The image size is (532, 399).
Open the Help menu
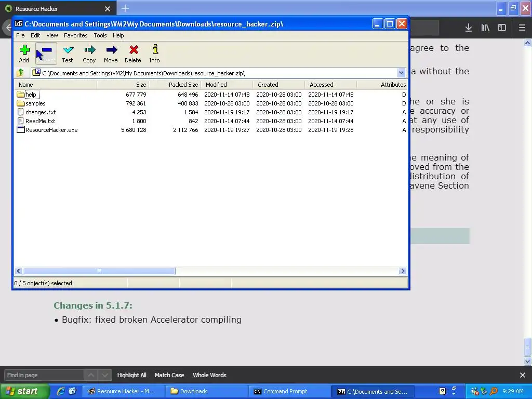coord(118,35)
